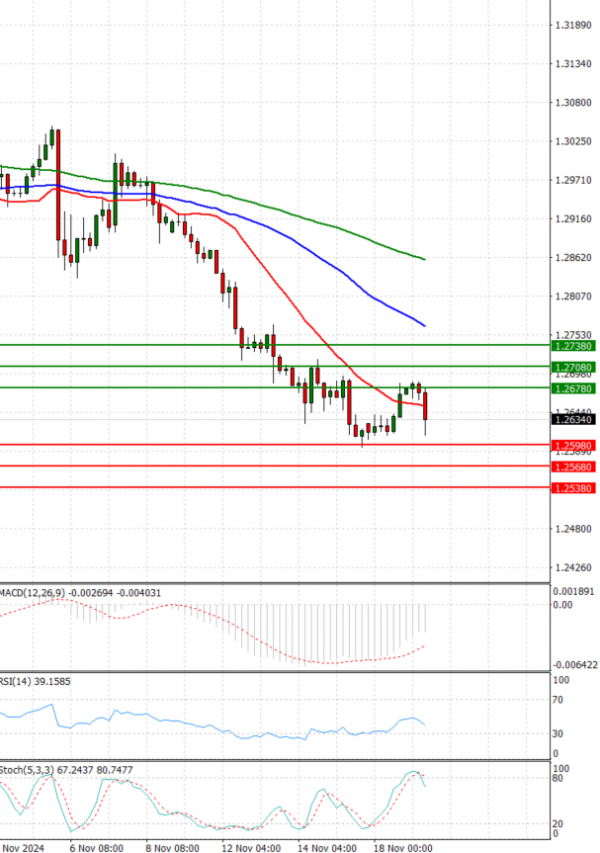Click the 1.24800 price axis value

573,529
